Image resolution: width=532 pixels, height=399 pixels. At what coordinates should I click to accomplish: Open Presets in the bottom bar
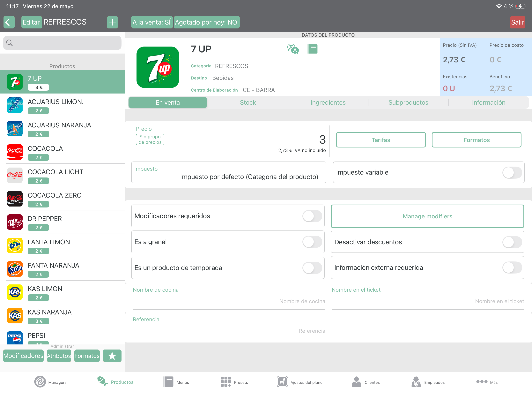[234, 382]
